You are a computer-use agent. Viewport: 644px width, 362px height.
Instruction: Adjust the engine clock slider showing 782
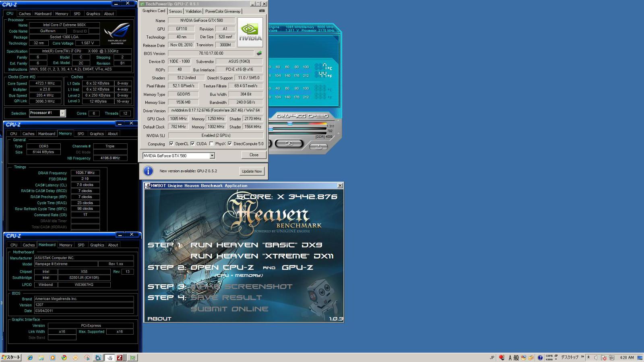(270, 129)
